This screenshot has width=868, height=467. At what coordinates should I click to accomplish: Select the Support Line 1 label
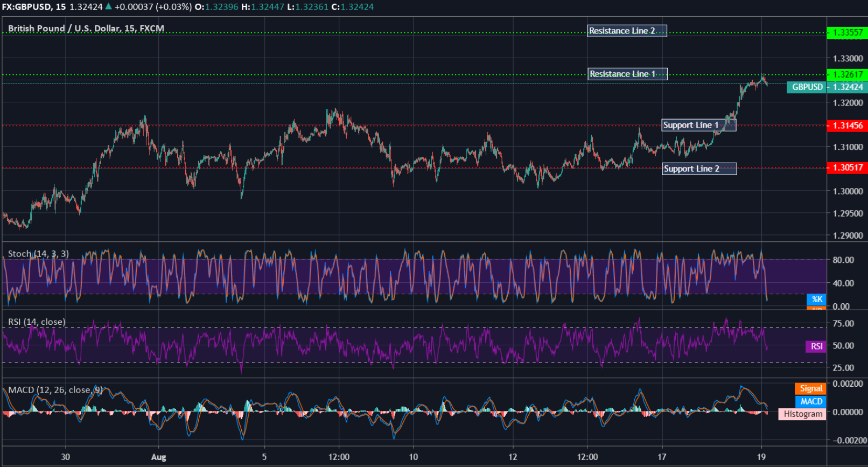click(698, 125)
